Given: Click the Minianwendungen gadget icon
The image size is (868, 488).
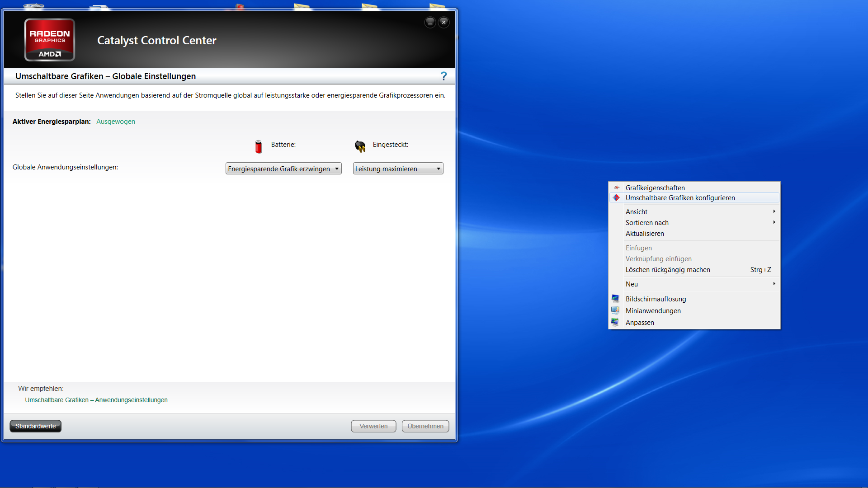Looking at the screenshot, I should (x=615, y=310).
